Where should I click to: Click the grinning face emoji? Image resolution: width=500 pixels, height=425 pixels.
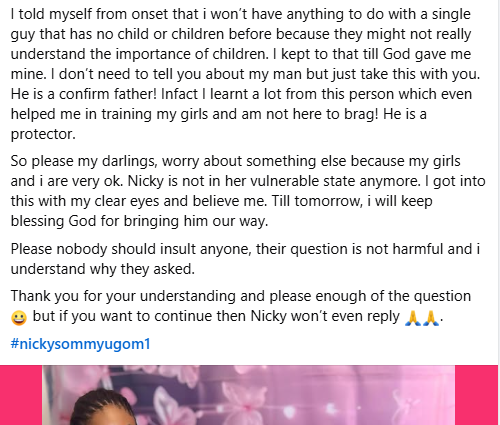click(x=19, y=317)
